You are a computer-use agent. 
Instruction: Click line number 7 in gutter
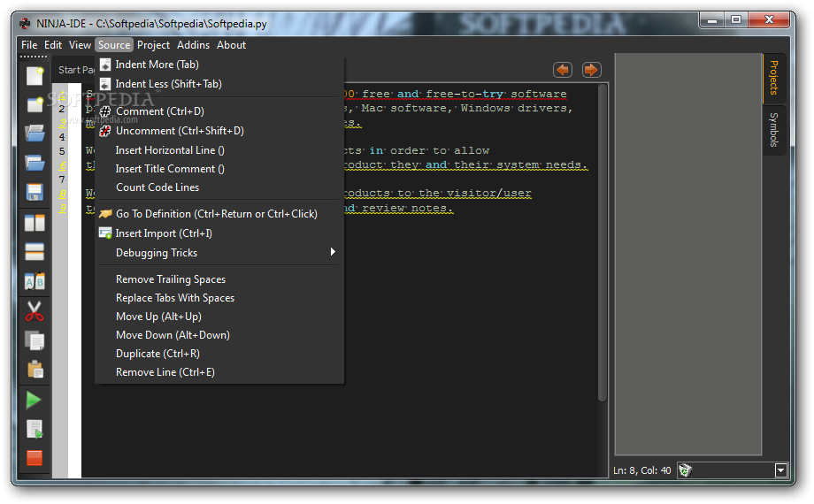(62, 179)
